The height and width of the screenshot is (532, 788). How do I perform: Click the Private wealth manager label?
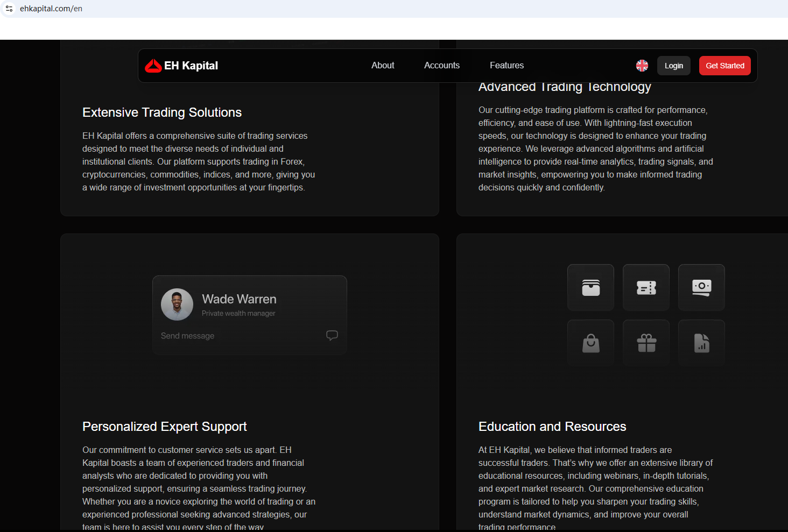238,313
